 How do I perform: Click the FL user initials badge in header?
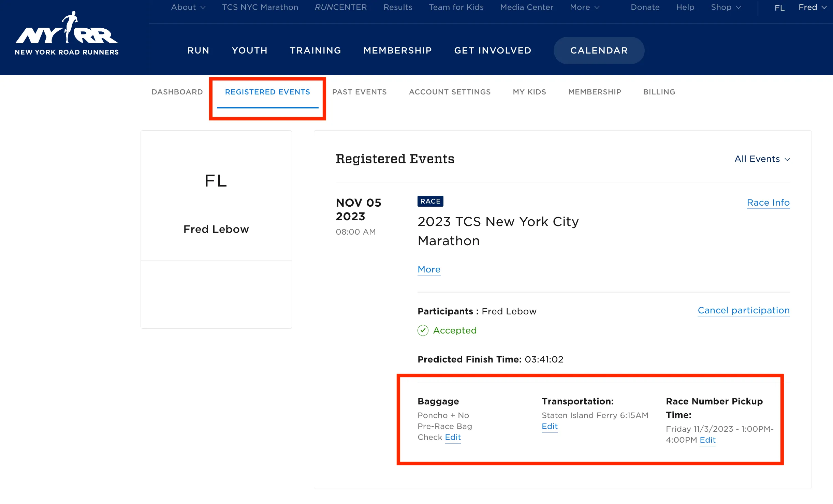pos(779,8)
